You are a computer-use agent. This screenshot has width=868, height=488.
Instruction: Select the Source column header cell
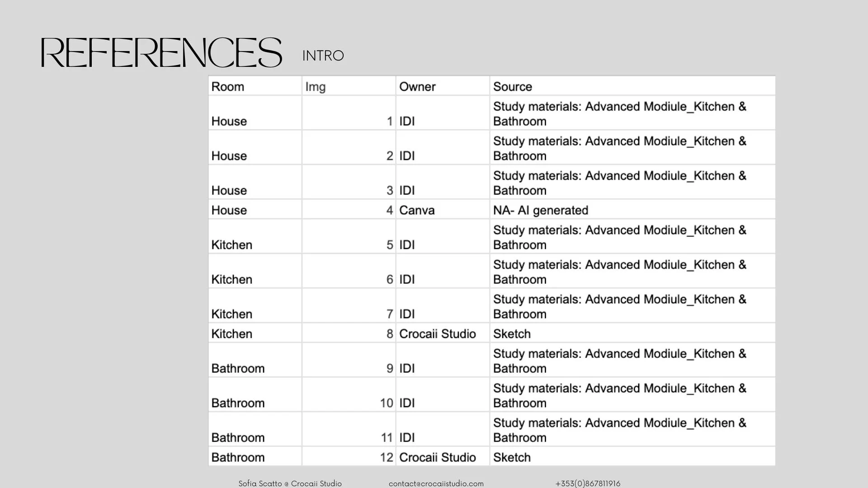coord(512,87)
